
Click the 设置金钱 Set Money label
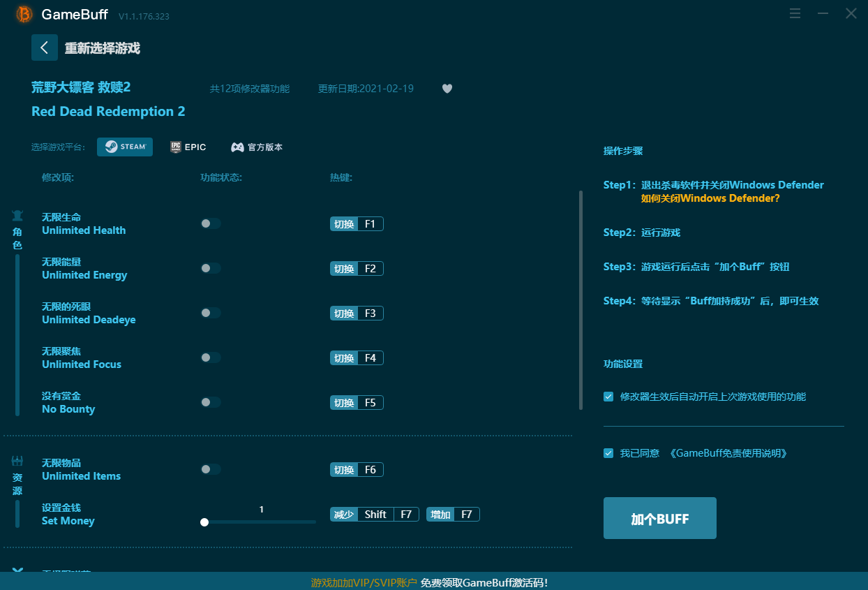(68, 514)
